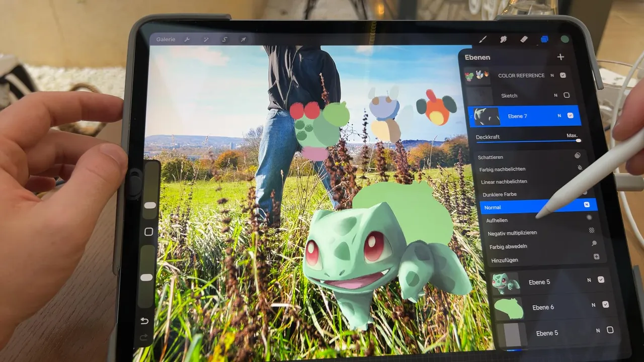Image resolution: width=644 pixels, height=362 pixels.
Task: Close the Layers panel via blue layers icon
Action: (544, 39)
